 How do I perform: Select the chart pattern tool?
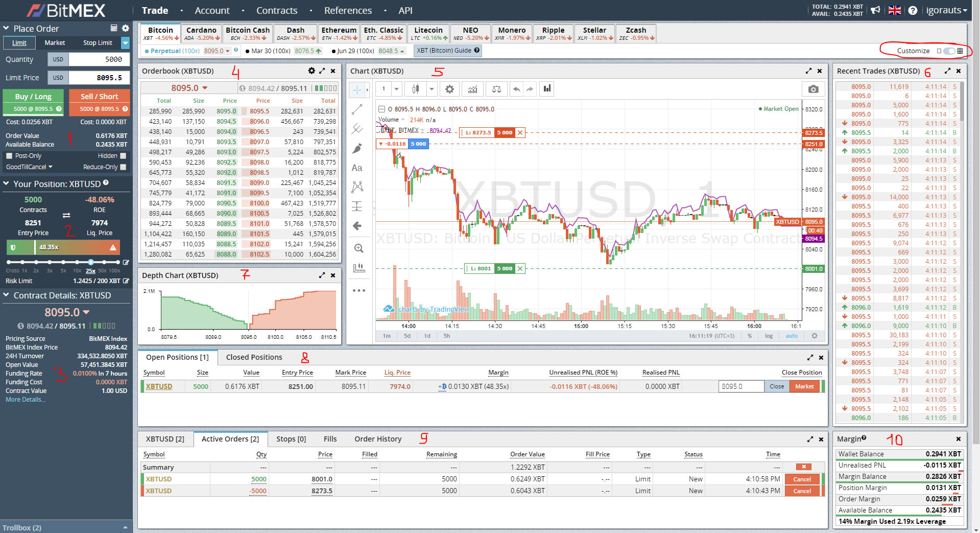pos(357,187)
